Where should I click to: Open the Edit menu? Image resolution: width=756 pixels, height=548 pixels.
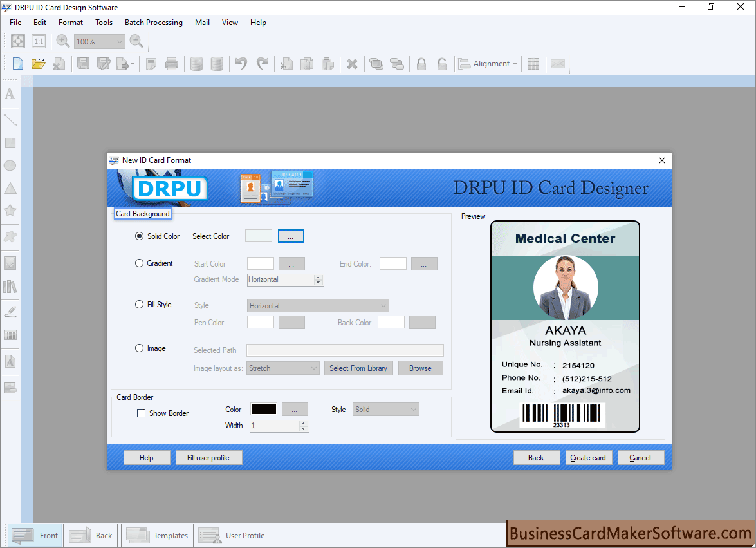tap(39, 22)
